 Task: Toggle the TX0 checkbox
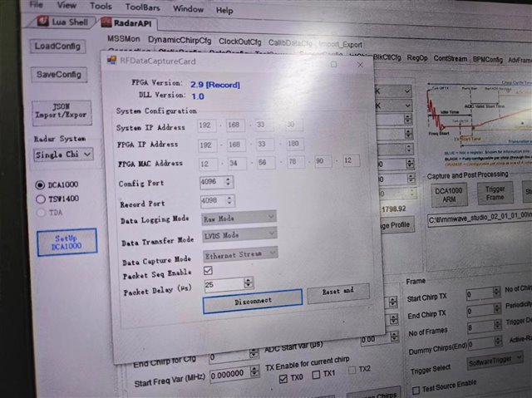[x=283, y=379]
